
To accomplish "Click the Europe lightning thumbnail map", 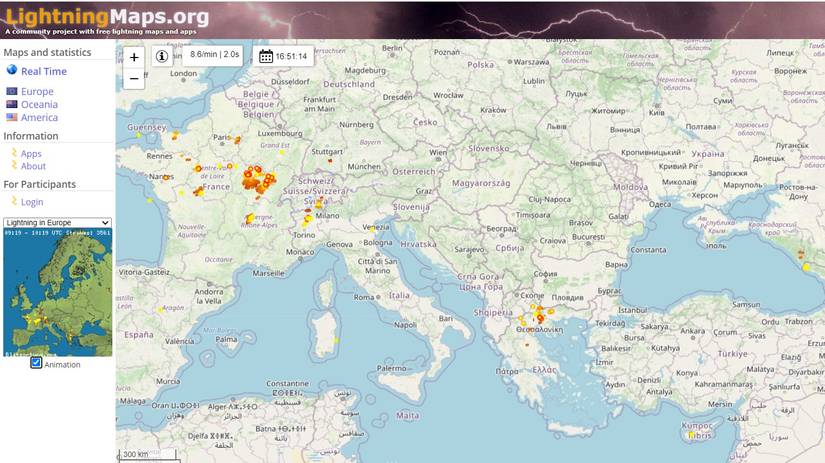I will point(58,293).
